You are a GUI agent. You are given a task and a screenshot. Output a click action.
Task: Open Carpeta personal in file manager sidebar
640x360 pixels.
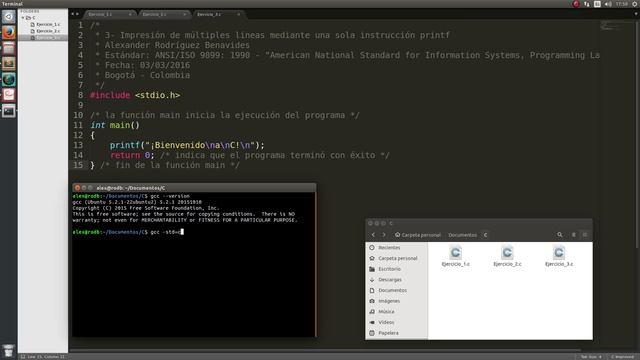(x=396, y=258)
